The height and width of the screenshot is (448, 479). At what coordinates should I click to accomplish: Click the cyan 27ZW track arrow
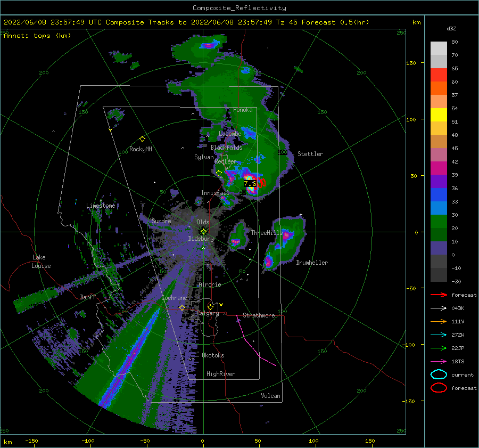[439, 335]
